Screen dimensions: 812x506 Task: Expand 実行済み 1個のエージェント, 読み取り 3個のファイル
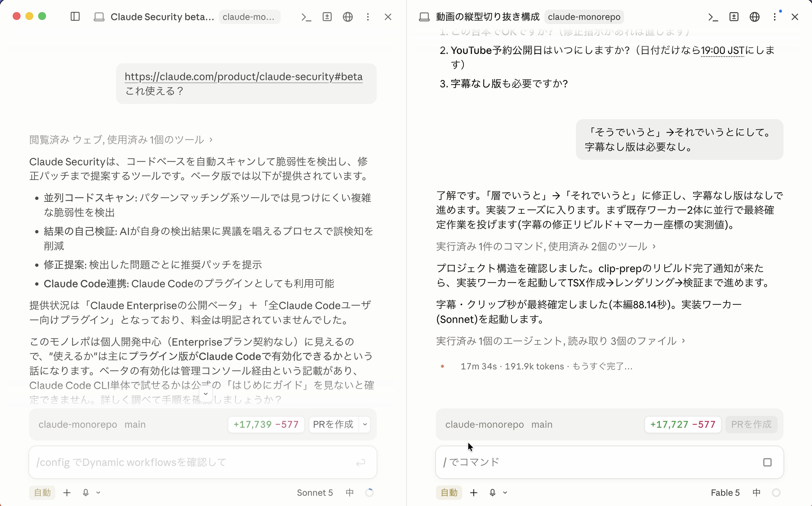click(560, 341)
